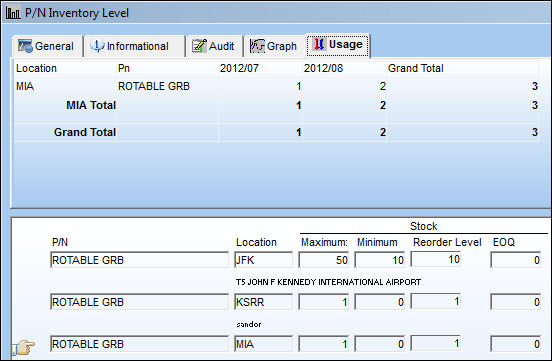
Task: Click the Maximum column label
Action: tap(324, 242)
